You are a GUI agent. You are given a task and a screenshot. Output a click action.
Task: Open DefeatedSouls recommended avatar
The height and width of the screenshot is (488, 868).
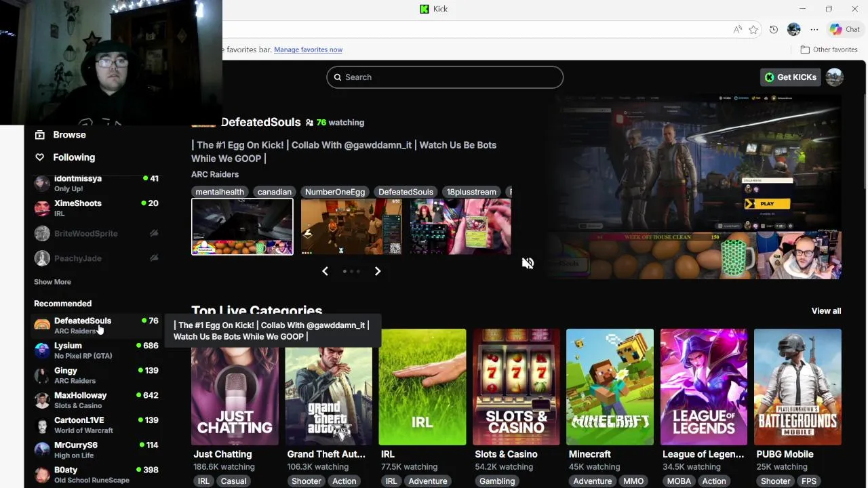(x=42, y=325)
